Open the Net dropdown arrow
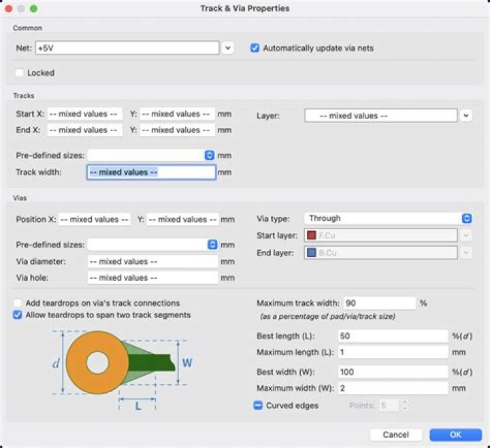 point(228,48)
